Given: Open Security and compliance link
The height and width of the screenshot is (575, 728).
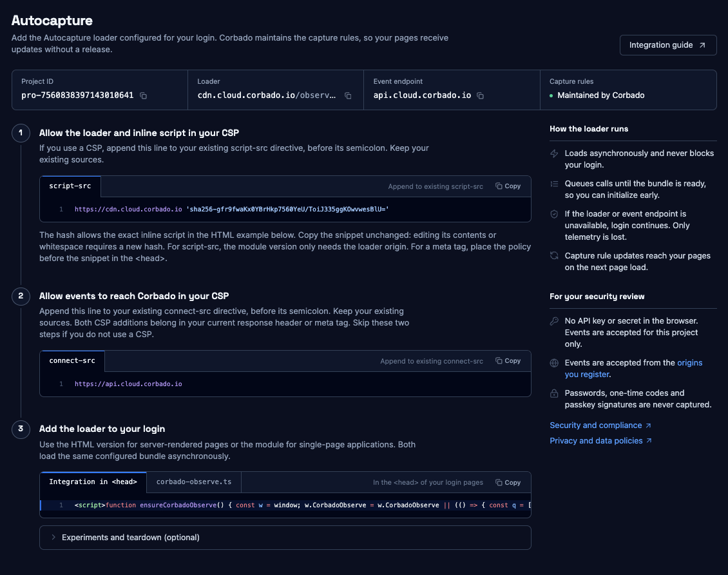Looking at the screenshot, I should (x=600, y=425).
